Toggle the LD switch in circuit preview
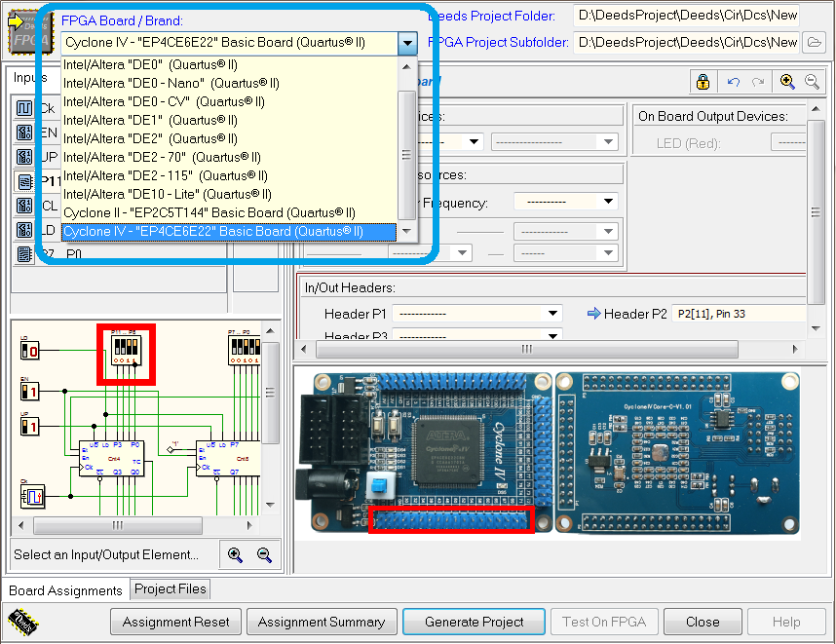836x644 pixels. tap(29, 351)
